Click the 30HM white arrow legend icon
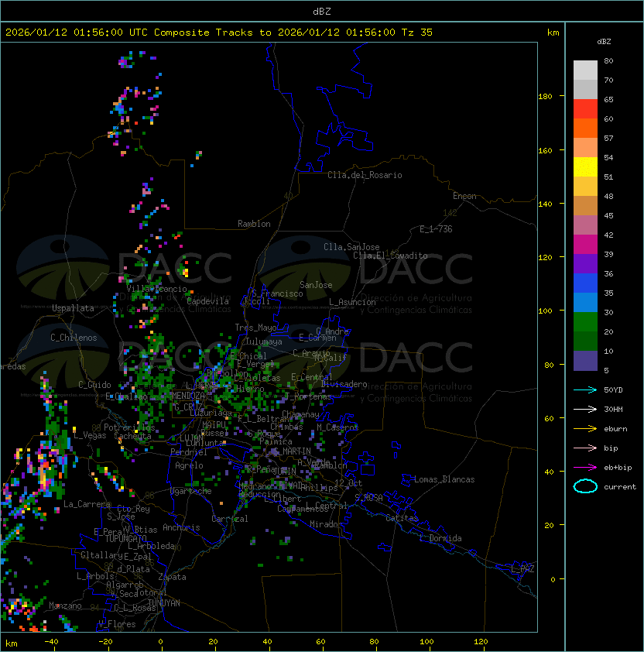 pos(585,409)
